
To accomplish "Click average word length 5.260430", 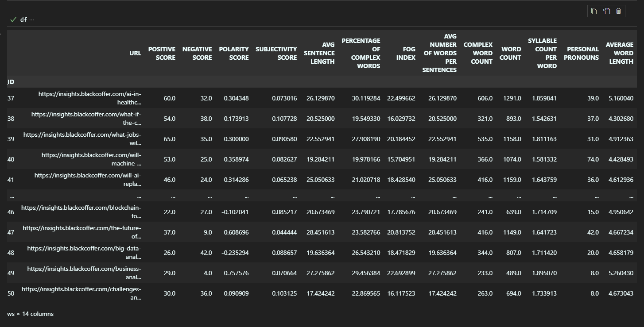I will click(x=621, y=273).
